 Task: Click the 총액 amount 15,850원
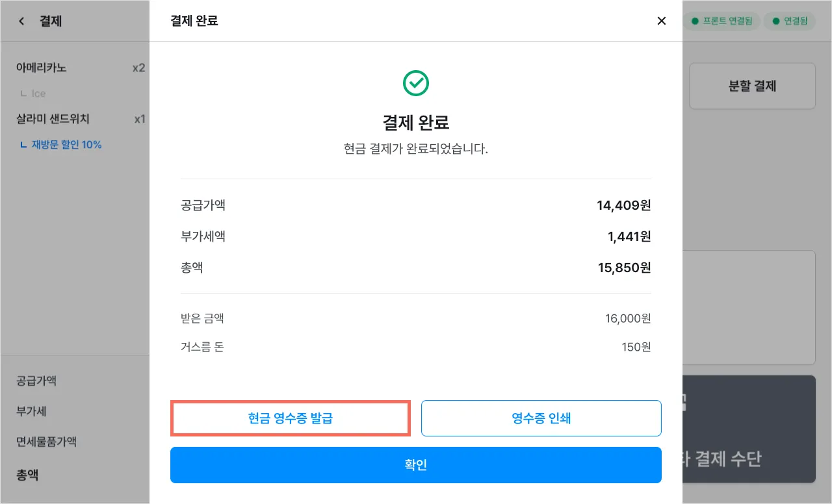click(624, 267)
